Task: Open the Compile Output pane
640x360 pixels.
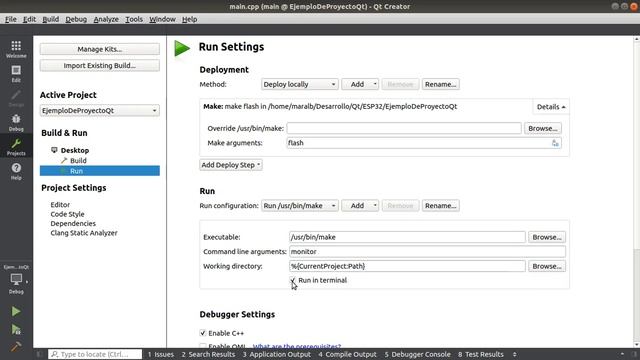Action: click(347, 354)
